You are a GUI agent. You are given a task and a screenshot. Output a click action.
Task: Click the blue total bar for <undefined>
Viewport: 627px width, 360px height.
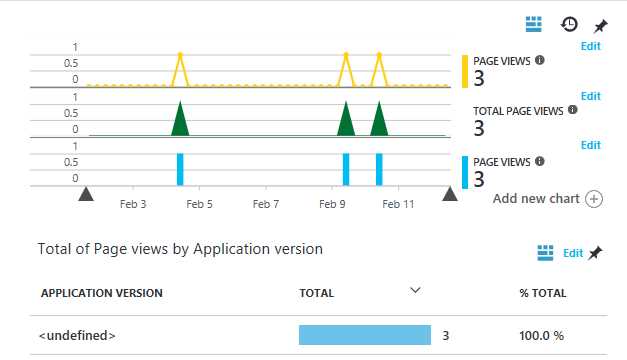tap(365, 335)
